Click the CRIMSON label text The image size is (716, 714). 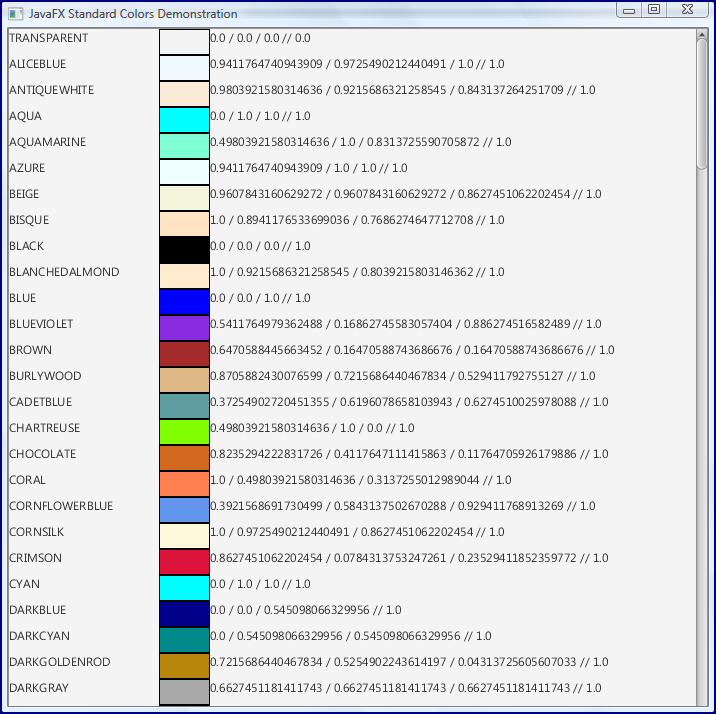coord(35,558)
